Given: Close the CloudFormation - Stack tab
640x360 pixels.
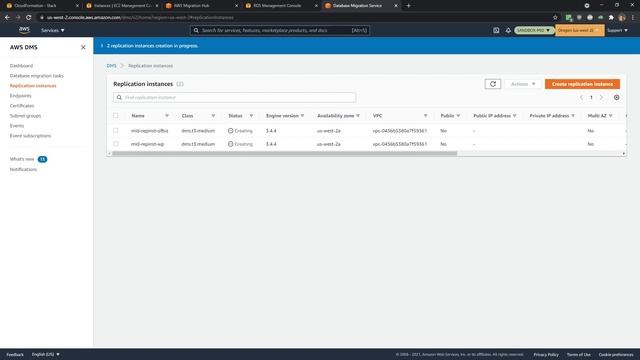Looking at the screenshot, I should pos(77,6).
